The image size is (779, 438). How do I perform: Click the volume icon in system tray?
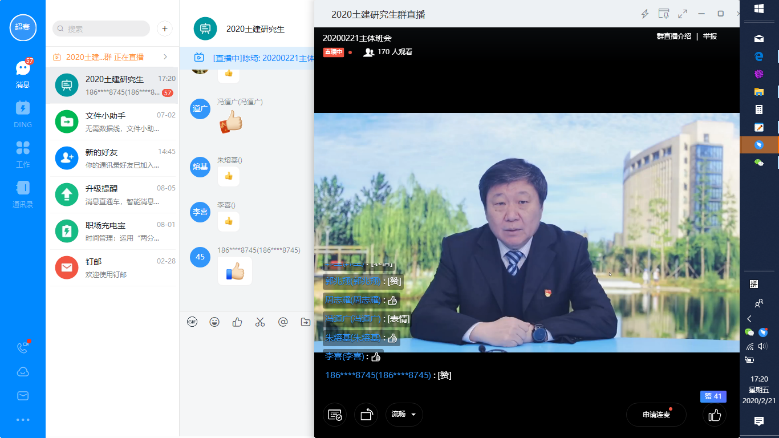(763, 346)
